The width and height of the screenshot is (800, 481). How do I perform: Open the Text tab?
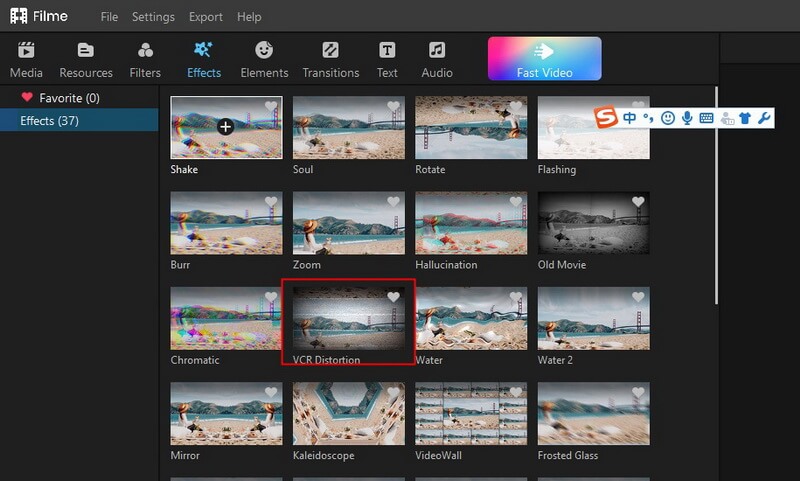tap(387, 60)
